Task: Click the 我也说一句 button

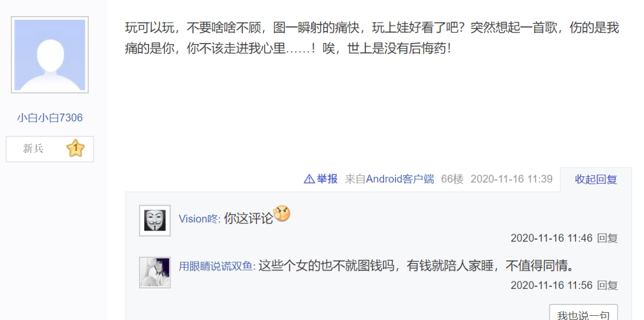Action: click(x=583, y=313)
